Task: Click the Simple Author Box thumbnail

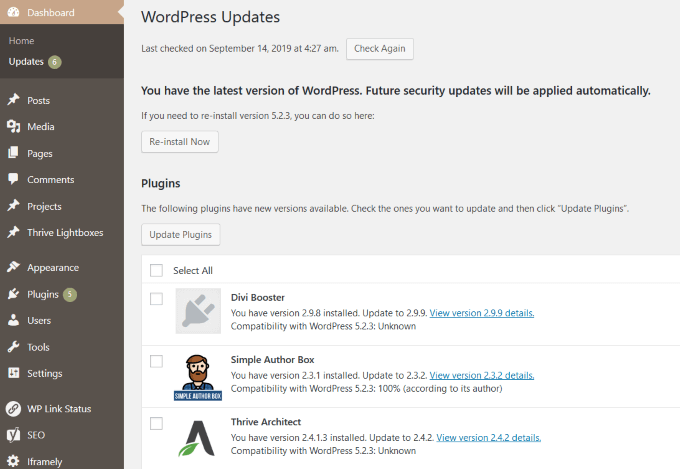Action: (x=198, y=373)
